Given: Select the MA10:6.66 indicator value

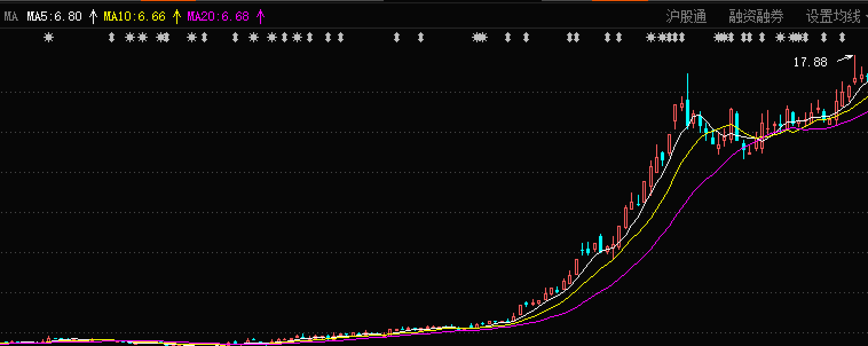Looking at the screenshot, I should (x=135, y=17).
